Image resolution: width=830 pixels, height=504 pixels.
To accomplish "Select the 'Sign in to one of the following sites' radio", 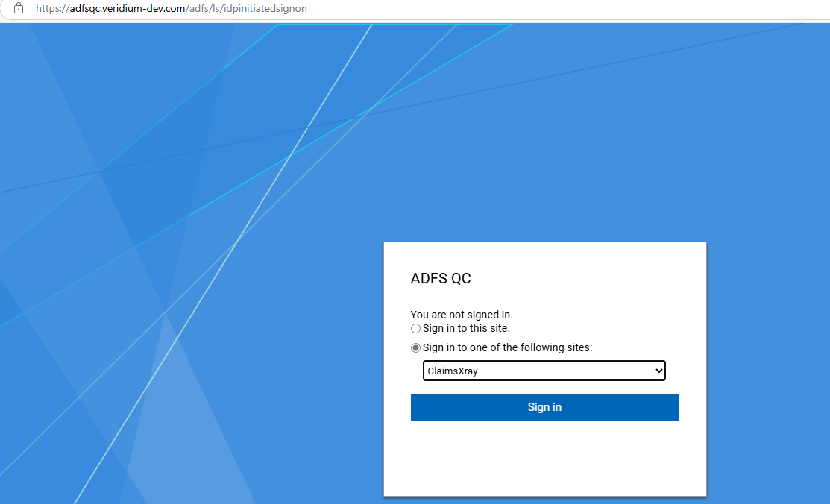I will [x=415, y=348].
